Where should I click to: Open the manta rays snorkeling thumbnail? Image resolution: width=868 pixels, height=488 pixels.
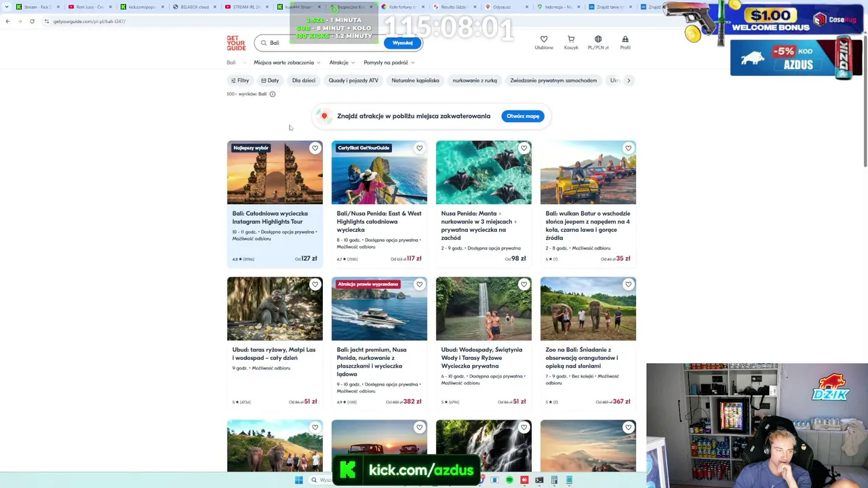484,172
